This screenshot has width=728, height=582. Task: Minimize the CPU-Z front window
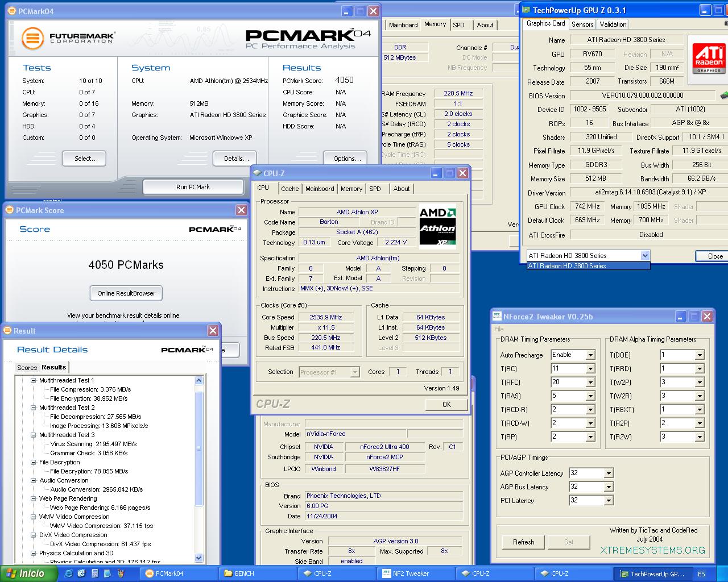tap(436, 173)
